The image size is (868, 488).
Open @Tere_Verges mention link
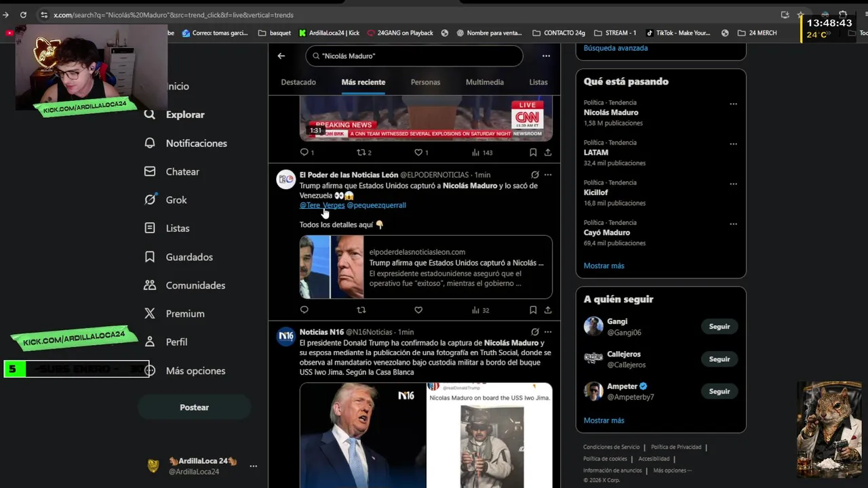[322, 205]
